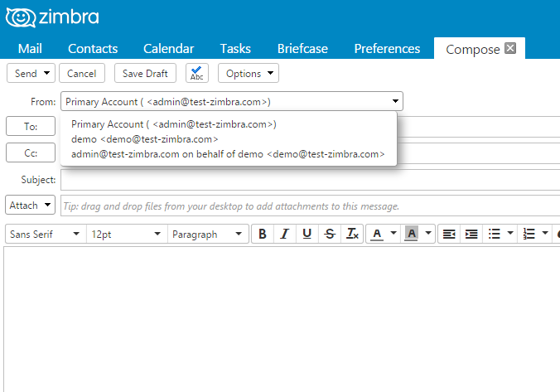The width and height of the screenshot is (560, 392).
Task: Expand the Options menu
Action: tap(249, 73)
